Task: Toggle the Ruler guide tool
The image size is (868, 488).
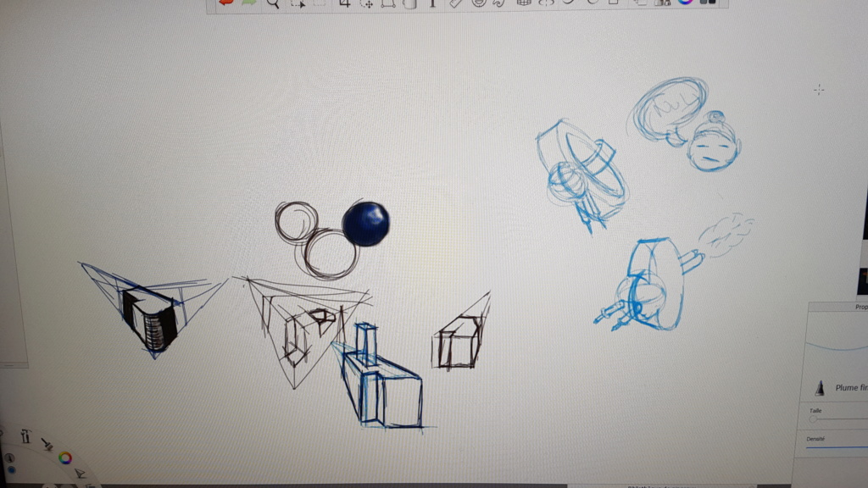Action: click(455, 3)
